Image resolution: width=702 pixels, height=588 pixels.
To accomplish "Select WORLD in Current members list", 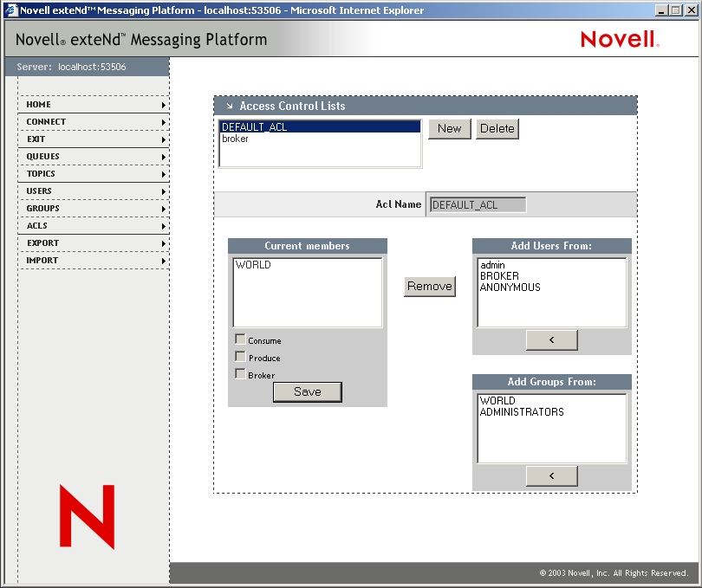I will coord(307,265).
